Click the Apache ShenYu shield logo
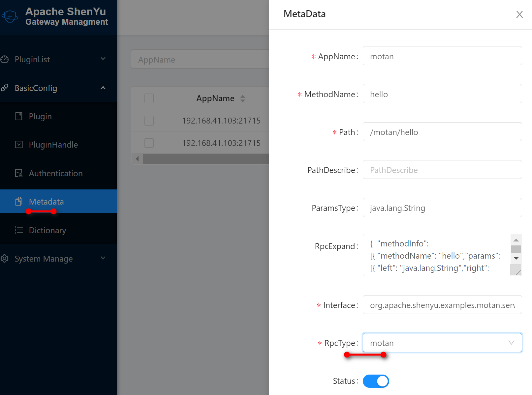The height and width of the screenshot is (395, 532). click(10, 16)
